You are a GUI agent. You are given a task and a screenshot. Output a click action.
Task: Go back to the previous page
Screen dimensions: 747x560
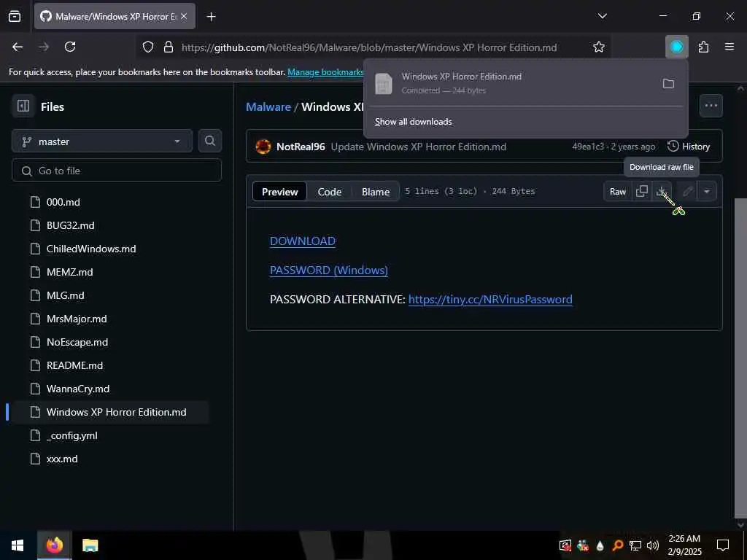tap(18, 47)
